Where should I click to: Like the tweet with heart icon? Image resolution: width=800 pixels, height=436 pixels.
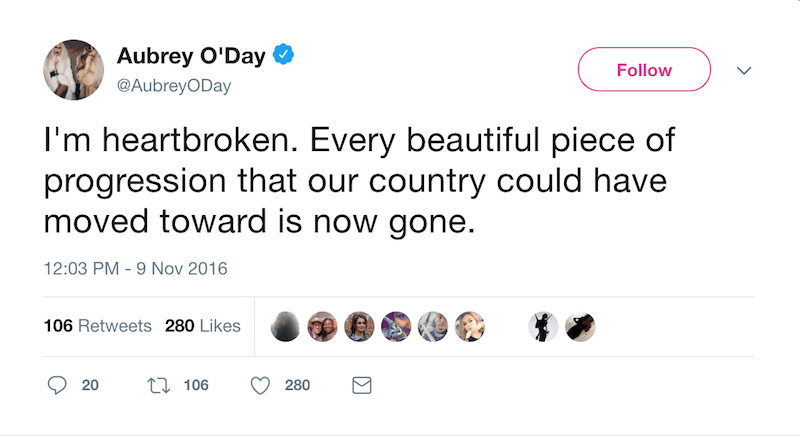pyautogui.click(x=261, y=385)
